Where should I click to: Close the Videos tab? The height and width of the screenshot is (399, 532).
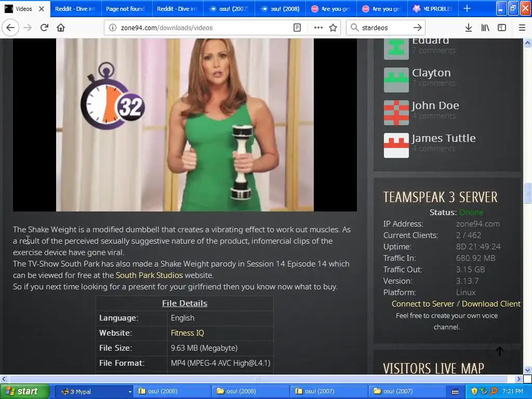(x=42, y=9)
